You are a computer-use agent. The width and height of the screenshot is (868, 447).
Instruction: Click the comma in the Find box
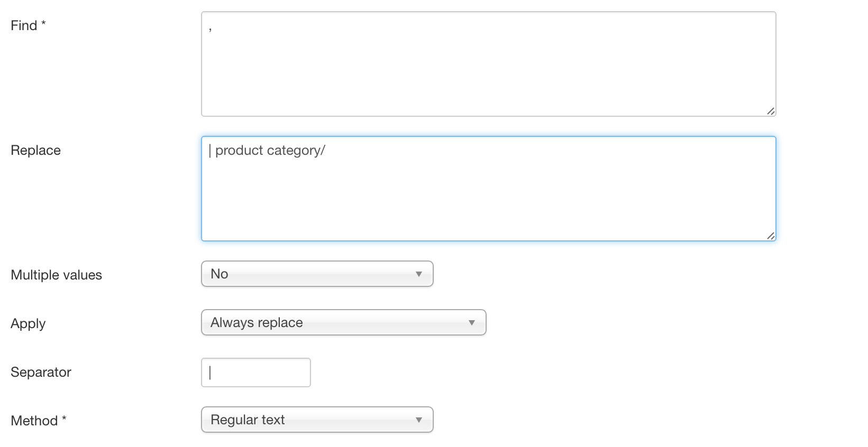point(211,29)
